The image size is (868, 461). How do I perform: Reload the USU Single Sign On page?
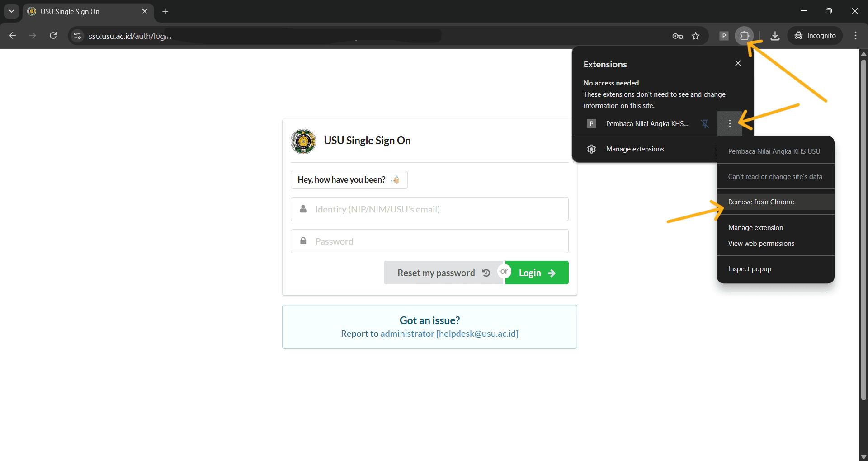(53, 35)
